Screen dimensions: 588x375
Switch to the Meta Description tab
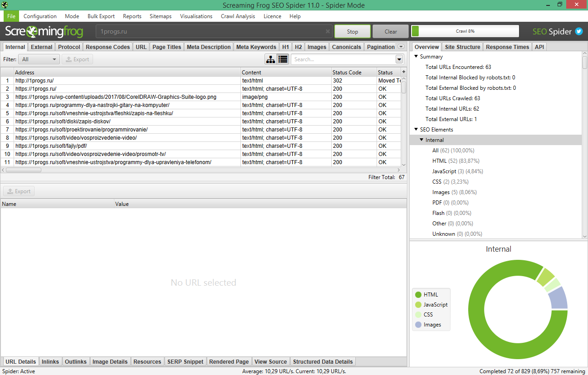[209, 47]
